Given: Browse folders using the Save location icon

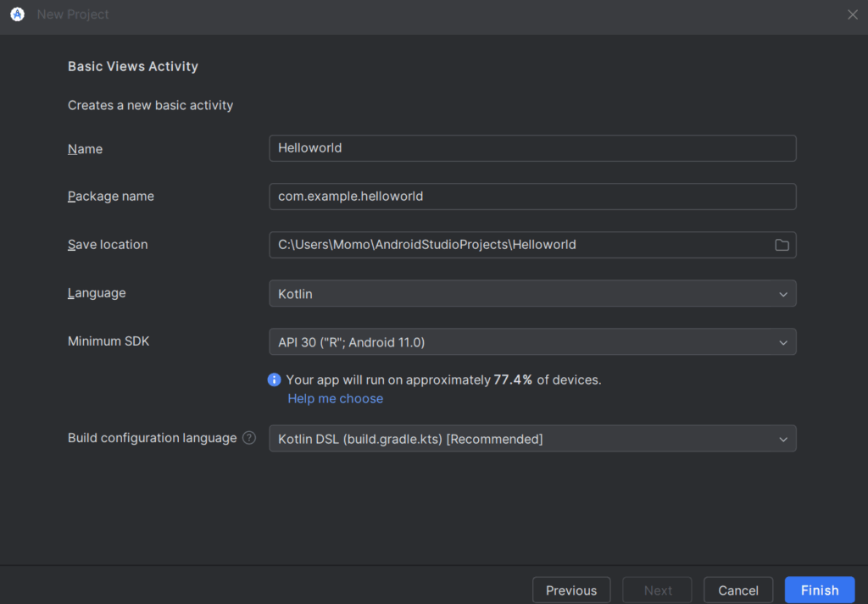Looking at the screenshot, I should (x=782, y=245).
